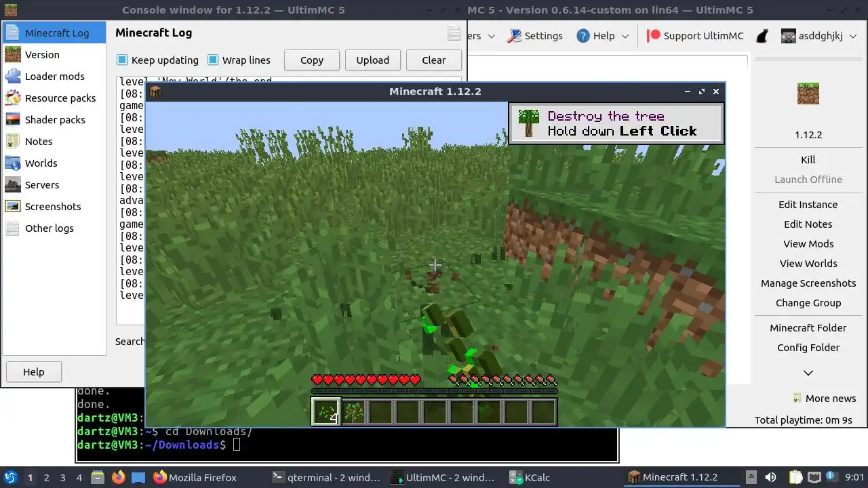
Task: Open the Minecraft Log page in sidebar
Action: click(x=54, y=33)
